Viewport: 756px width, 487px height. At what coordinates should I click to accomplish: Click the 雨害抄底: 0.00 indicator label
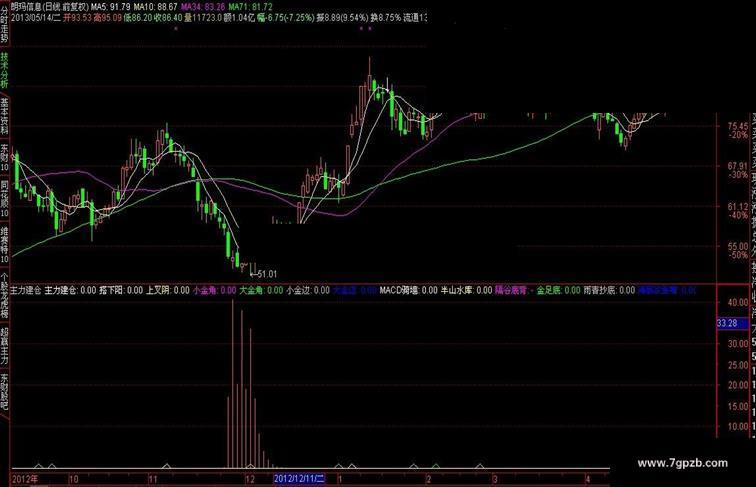(x=609, y=290)
